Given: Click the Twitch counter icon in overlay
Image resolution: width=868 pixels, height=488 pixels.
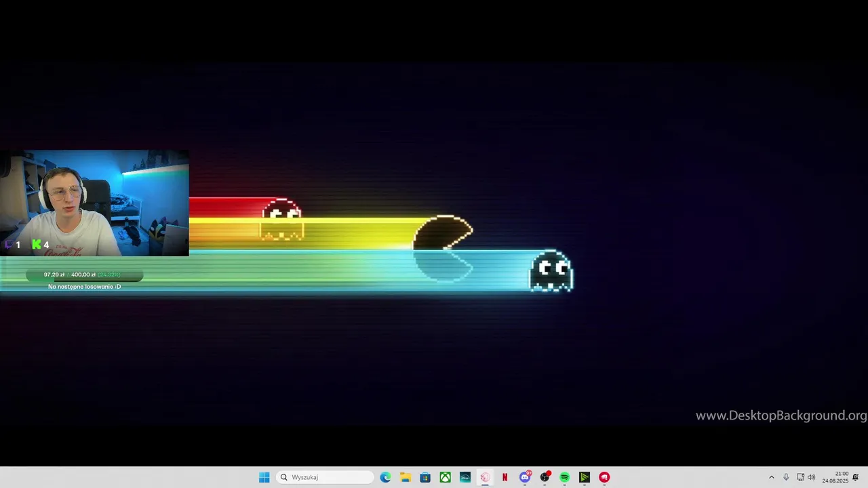Looking at the screenshot, I should [x=9, y=245].
